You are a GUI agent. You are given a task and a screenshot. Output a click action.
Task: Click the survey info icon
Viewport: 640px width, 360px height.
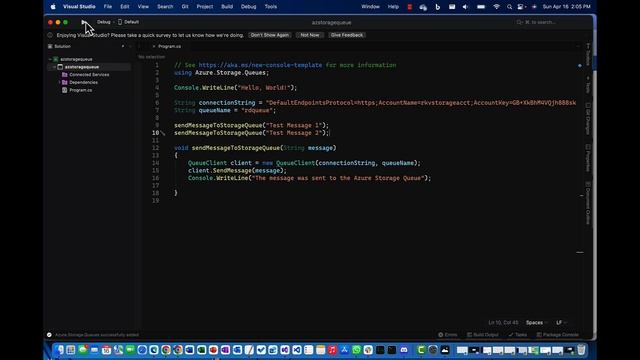click(x=50, y=35)
